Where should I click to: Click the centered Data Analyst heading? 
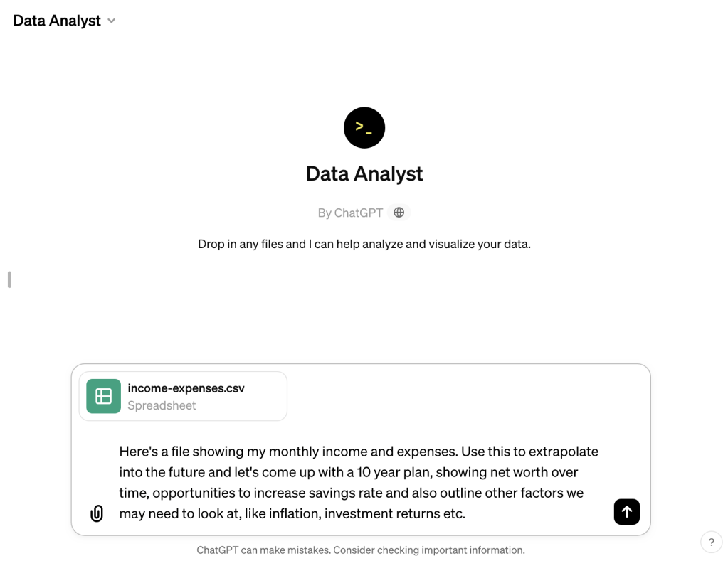click(x=364, y=173)
